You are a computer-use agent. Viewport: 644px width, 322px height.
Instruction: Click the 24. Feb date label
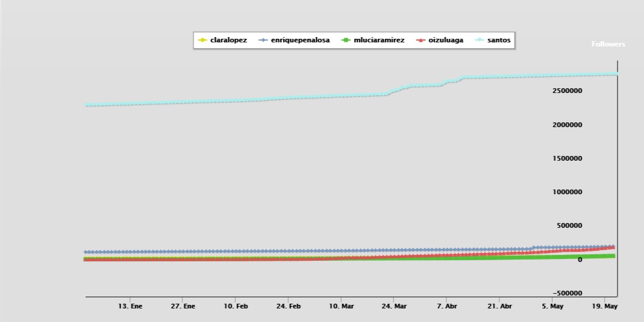click(288, 307)
